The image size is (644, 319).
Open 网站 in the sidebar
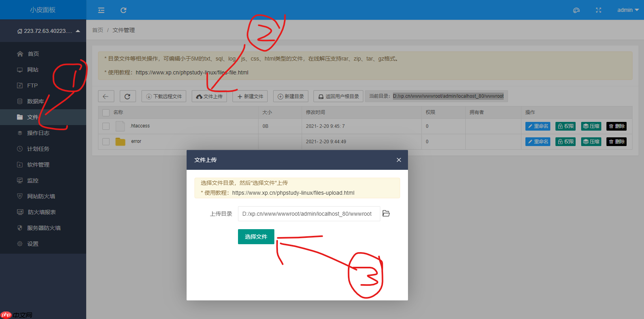coord(43,70)
